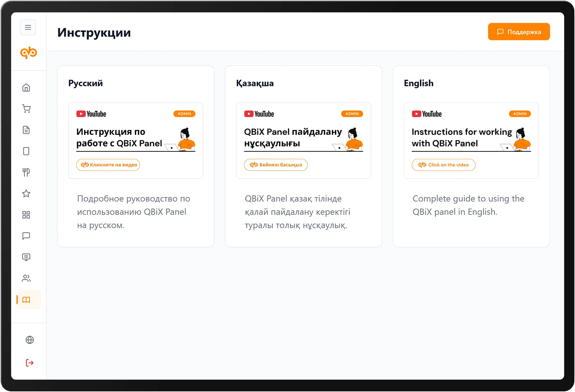Open the tablet device icon section
Screen dimensions: 575x392
coord(26,151)
